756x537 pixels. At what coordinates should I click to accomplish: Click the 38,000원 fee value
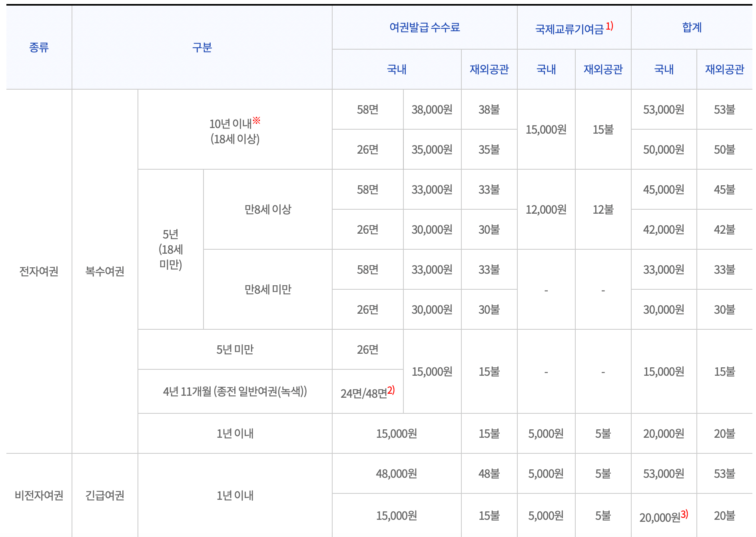432,109
